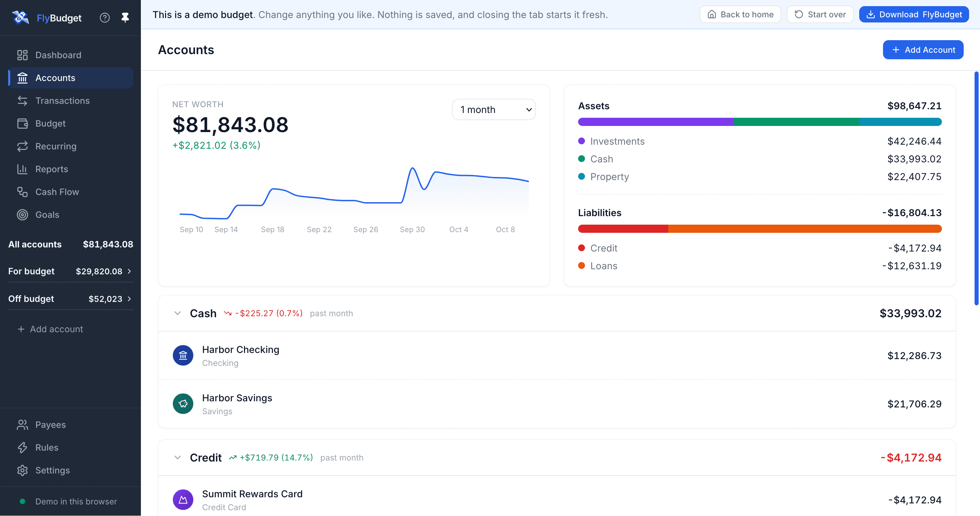Open the 1 month range dropdown
The height and width of the screenshot is (516, 980).
[x=494, y=110]
